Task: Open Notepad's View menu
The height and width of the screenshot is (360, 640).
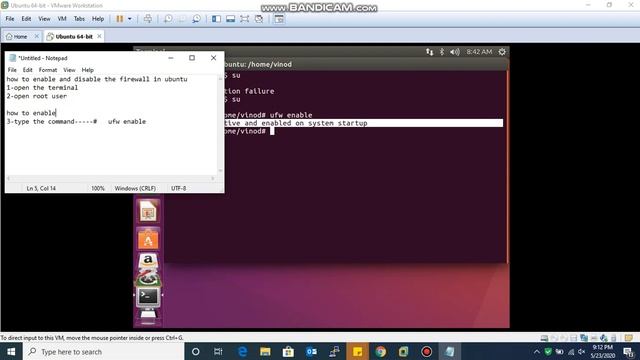Action: point(69,70)
